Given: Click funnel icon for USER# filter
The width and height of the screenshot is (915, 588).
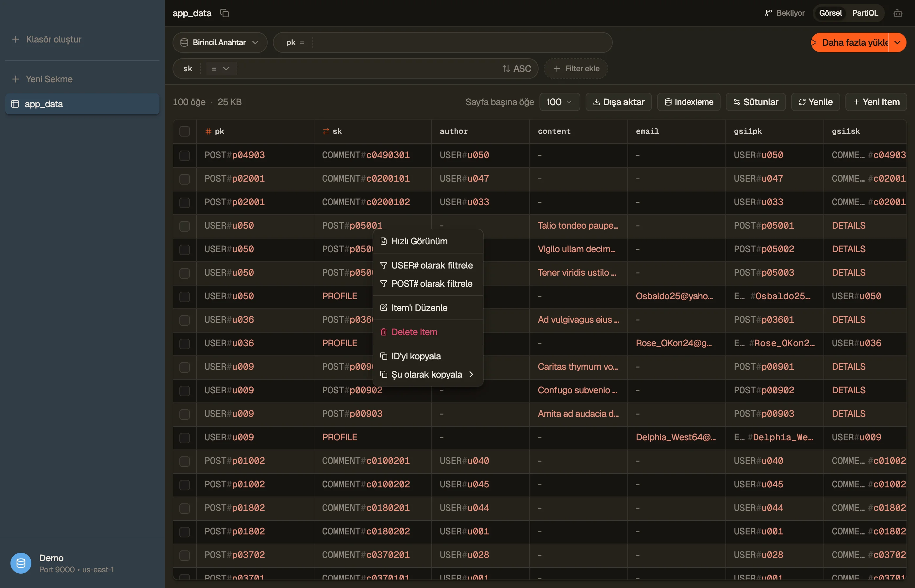Looking at the screenshot, I should click(x=383, y=265).
